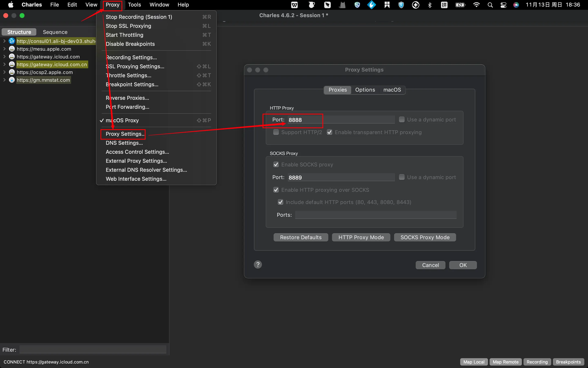Click the Siri icon in the menu bar
This screenshot has width=588, height=368.
[x=516, y=5]
